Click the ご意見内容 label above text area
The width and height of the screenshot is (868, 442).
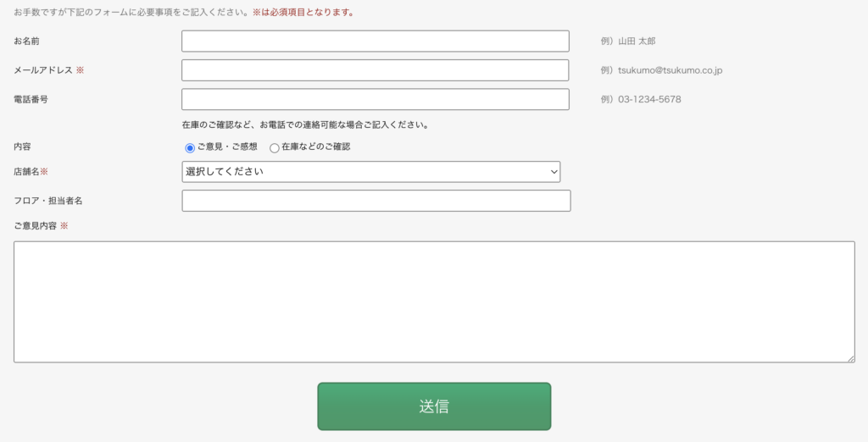[x=36, y=226]
